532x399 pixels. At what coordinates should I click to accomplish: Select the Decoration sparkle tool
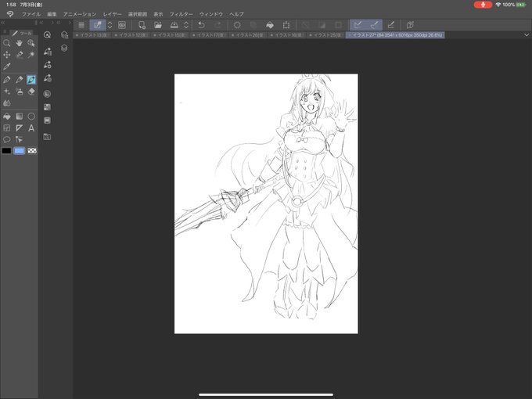(x=6, y=92)
